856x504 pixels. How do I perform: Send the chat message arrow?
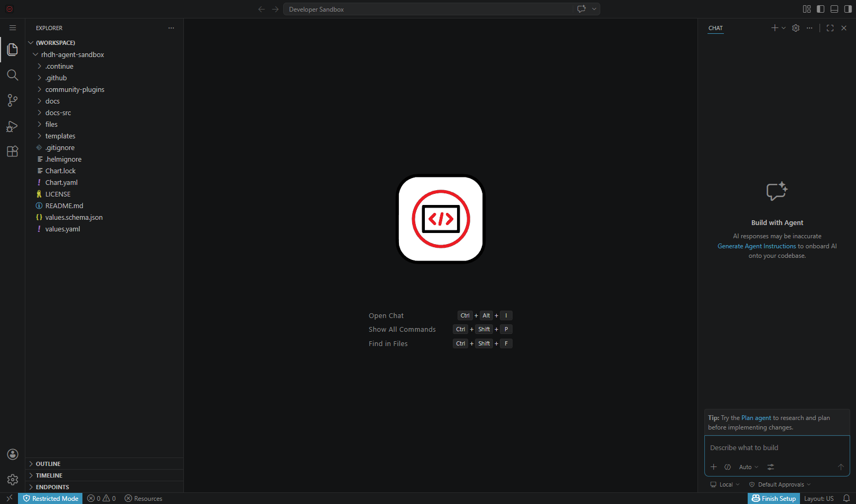pyautogui.click(x=841, y=467)
